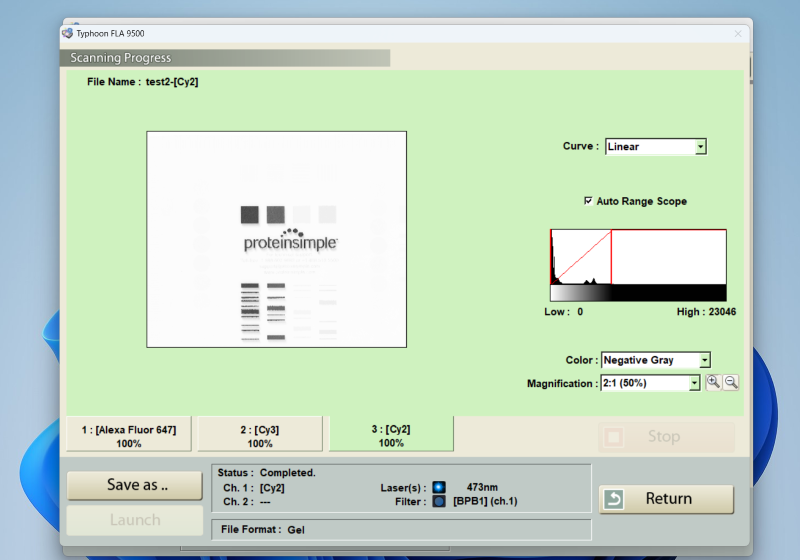Switch to the Alexa Fluor 647 channel tab

pos(129,435)
